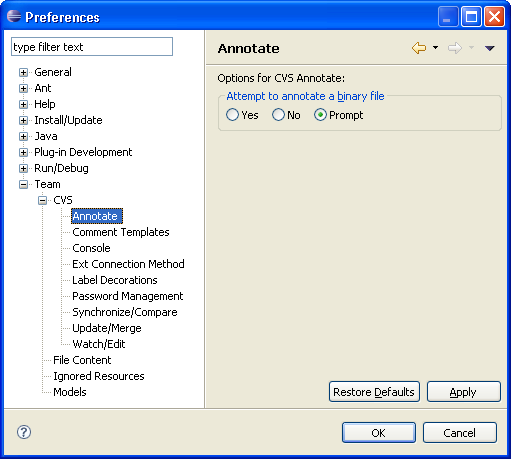511x459 pixels.
Task: Expand the Plug-in Development node
Action: (x=23, y=152)
